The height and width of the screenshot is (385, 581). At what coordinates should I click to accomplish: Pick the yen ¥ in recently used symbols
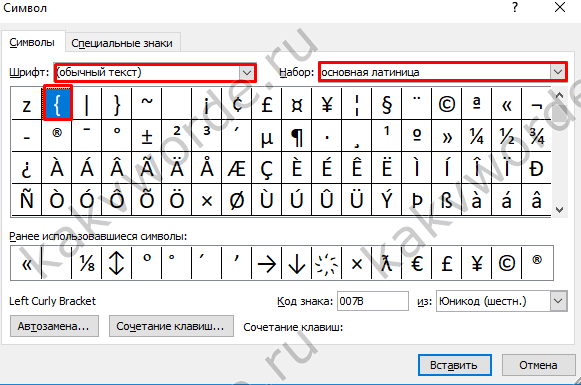[x=477, y=263]
